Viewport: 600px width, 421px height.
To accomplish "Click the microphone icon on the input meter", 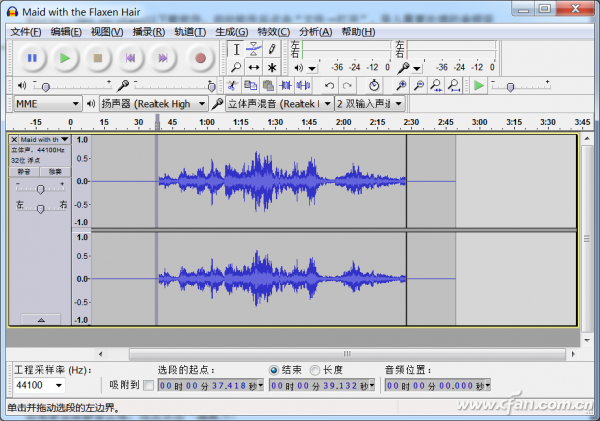I will pos(403,68).
